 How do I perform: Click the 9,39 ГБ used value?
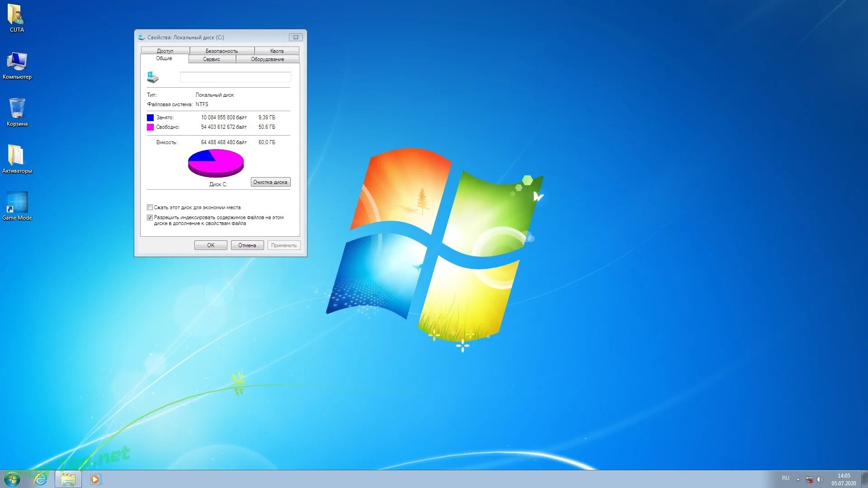[x=267, y=117]
